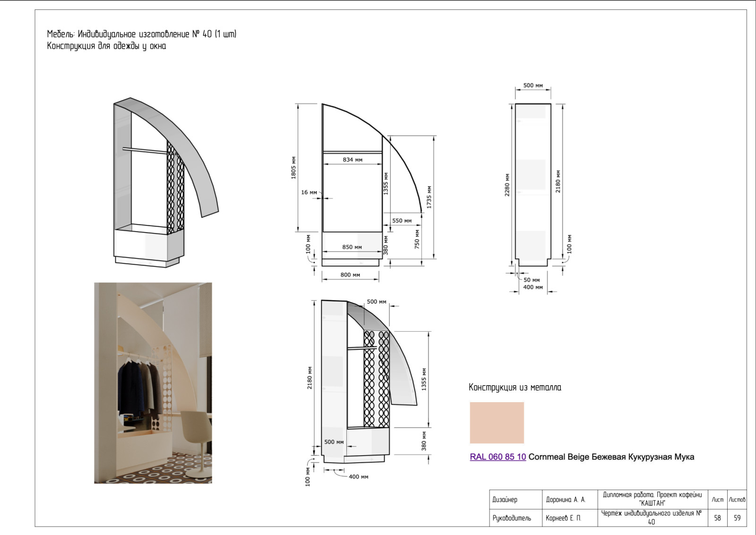Select the top-left 3D isometric wardrobe model
This screenshot has width=756, height=535.
click(161, 182)
